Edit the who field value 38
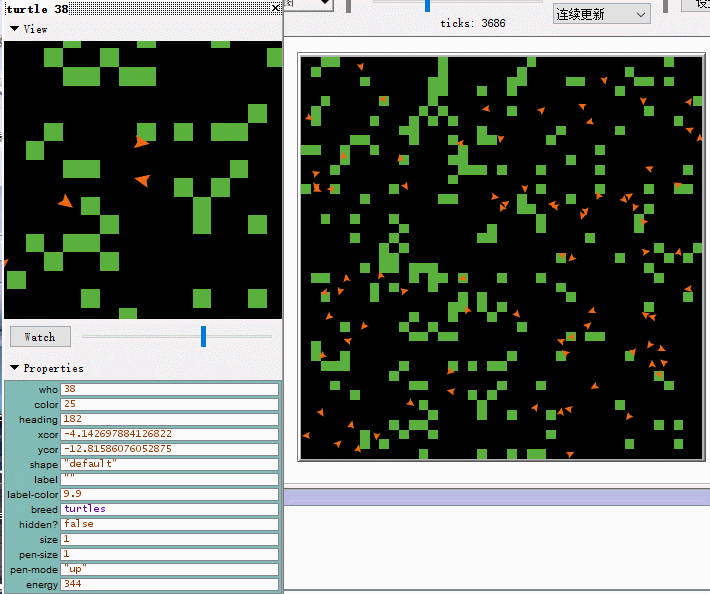The height and width of the screenshot is (594, 710). click(x=169, y=389)
